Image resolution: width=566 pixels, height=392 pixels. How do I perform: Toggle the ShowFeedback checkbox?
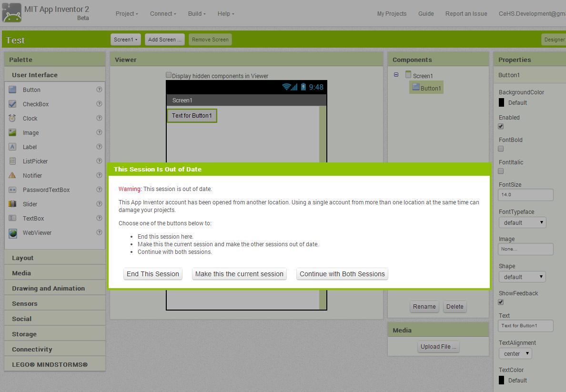pyautogui.click(x=501, y=302)
